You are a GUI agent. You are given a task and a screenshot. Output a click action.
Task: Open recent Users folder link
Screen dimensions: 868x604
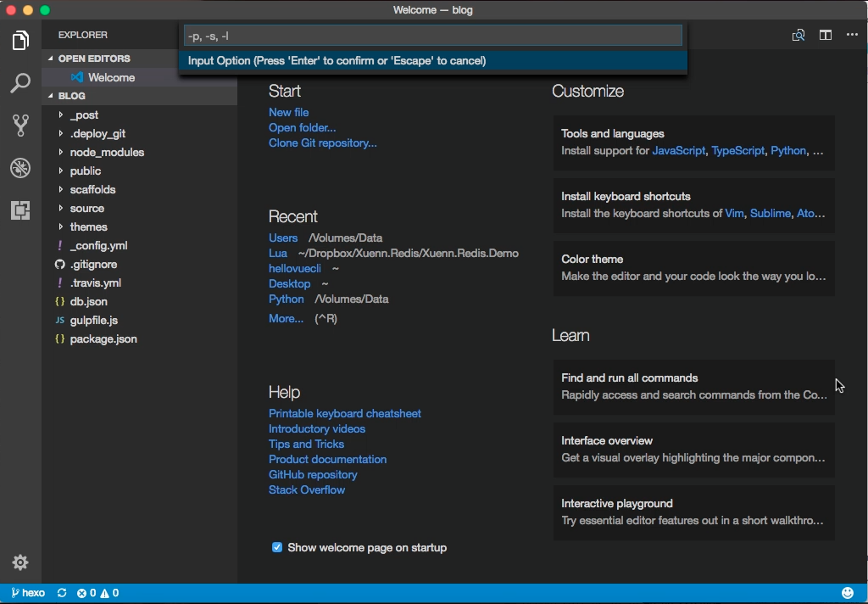point(283,238)
